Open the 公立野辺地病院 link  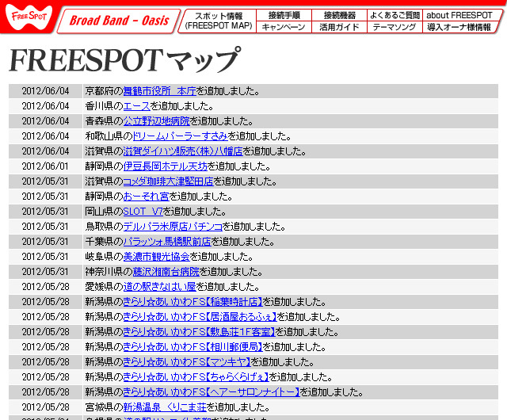(x=157, y=121)
